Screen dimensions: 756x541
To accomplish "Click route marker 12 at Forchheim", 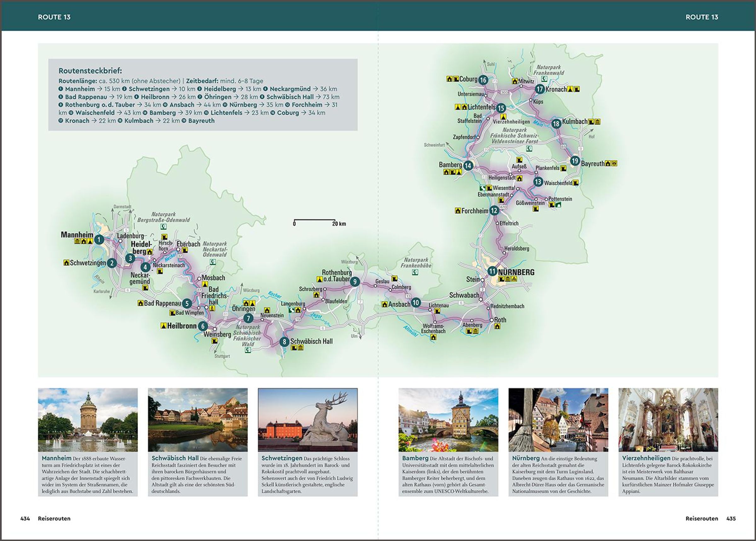I will coord(494,210).
